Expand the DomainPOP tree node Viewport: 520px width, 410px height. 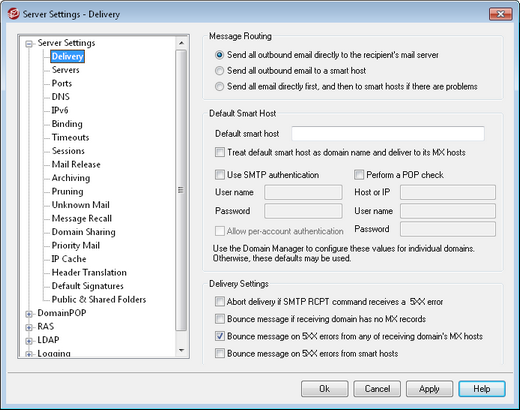pos(29,314)
